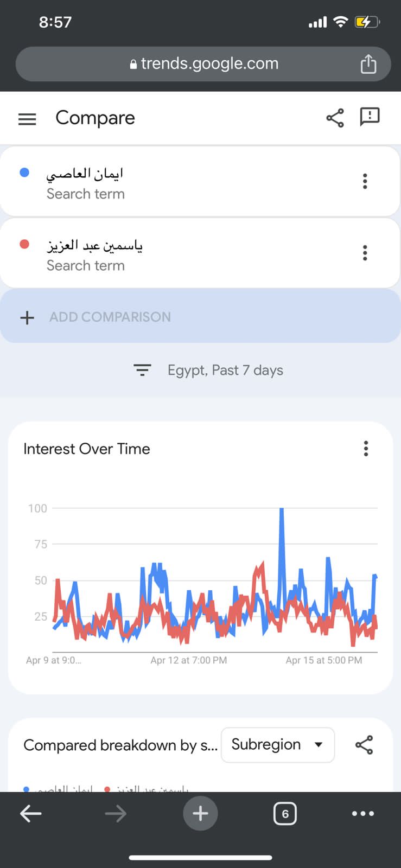The height and width of the screenshot is (868, 401).
Task: Share the Compared breakdown card
Action: [364, 745]
